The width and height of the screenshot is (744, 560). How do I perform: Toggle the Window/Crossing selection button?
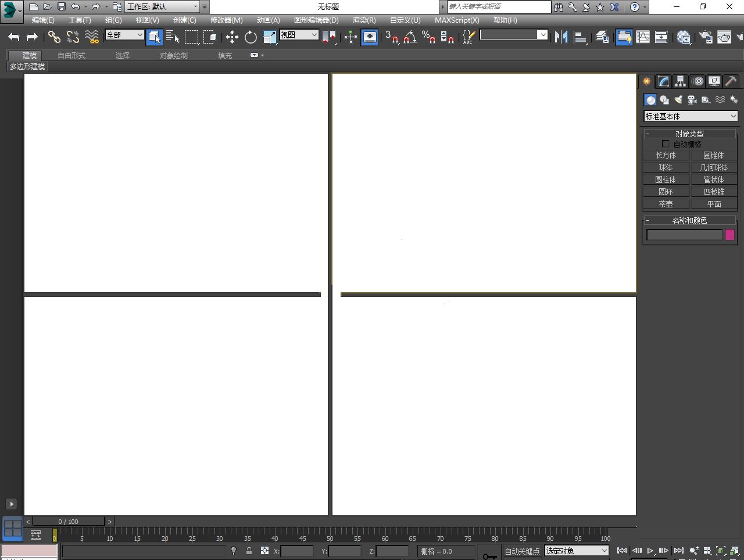click(x=210, y=37)
